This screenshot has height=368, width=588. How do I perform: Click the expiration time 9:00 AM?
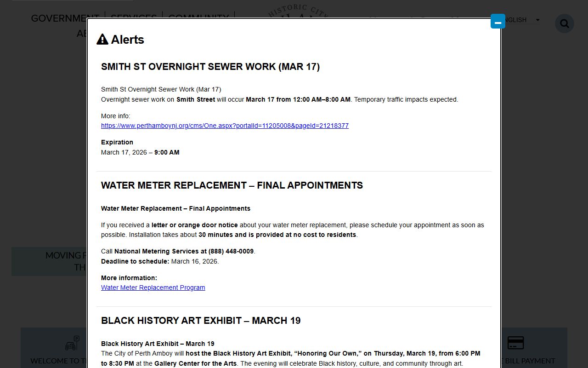tap(167, 152)
